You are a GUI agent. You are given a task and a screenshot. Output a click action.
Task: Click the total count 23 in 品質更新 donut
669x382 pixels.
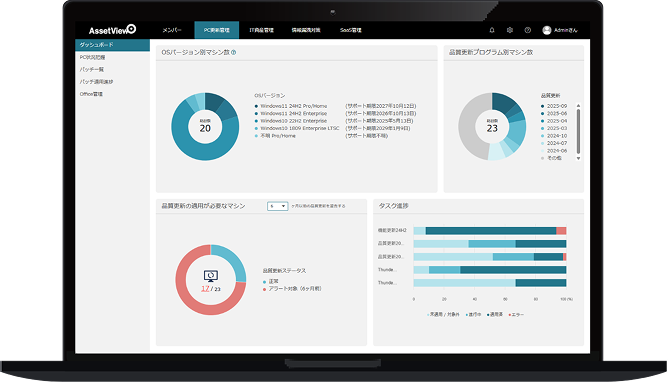click(x=492, y=128)
